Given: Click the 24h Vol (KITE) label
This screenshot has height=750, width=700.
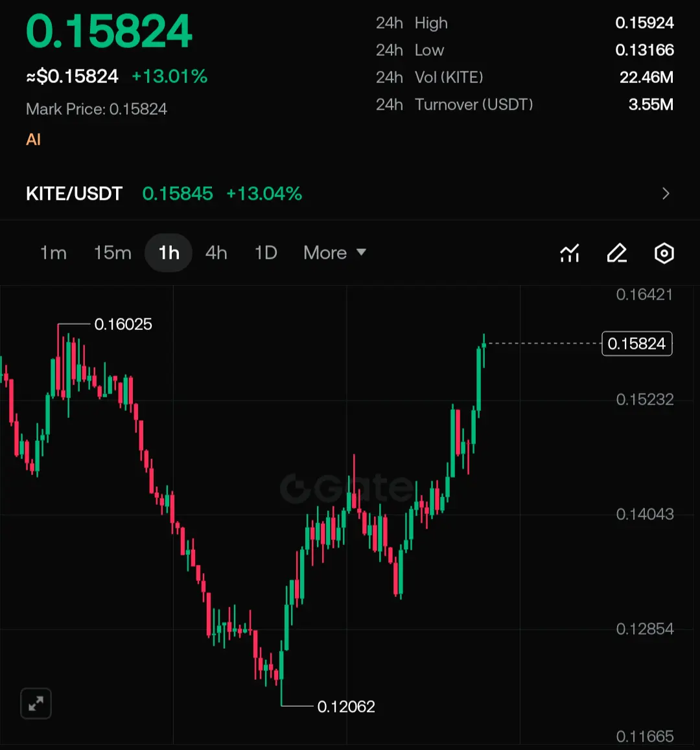Looking at the screenshot, I should (429, 77).
